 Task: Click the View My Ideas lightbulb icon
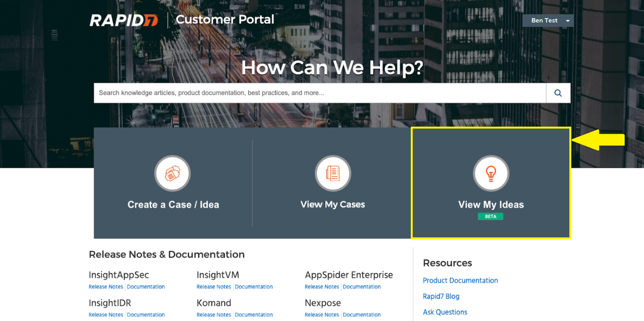491,173
